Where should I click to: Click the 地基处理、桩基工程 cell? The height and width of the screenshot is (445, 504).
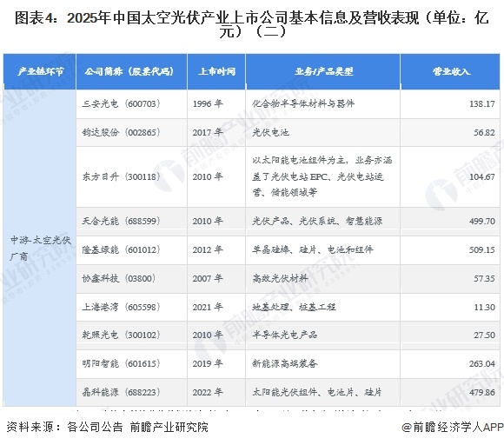pos(323,307)
